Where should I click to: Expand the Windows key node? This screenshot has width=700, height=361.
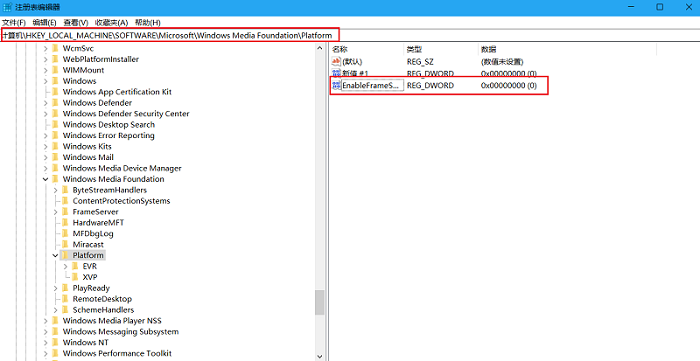46,81
